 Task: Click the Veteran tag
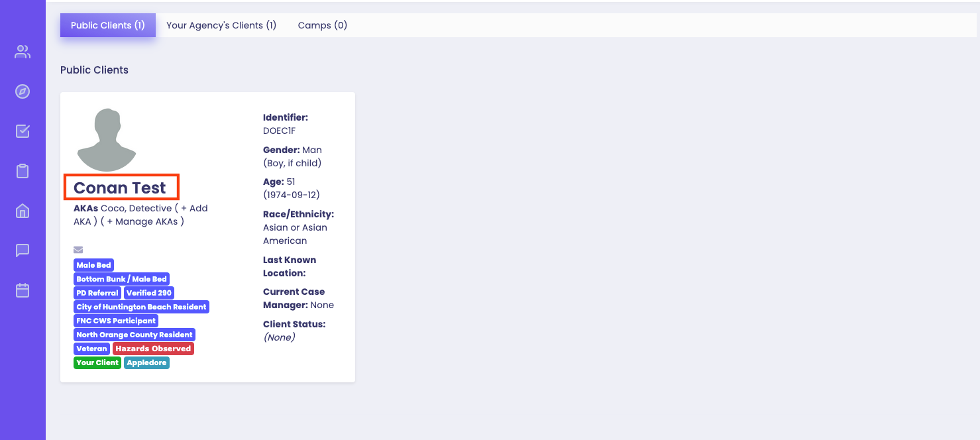(91, 349)
